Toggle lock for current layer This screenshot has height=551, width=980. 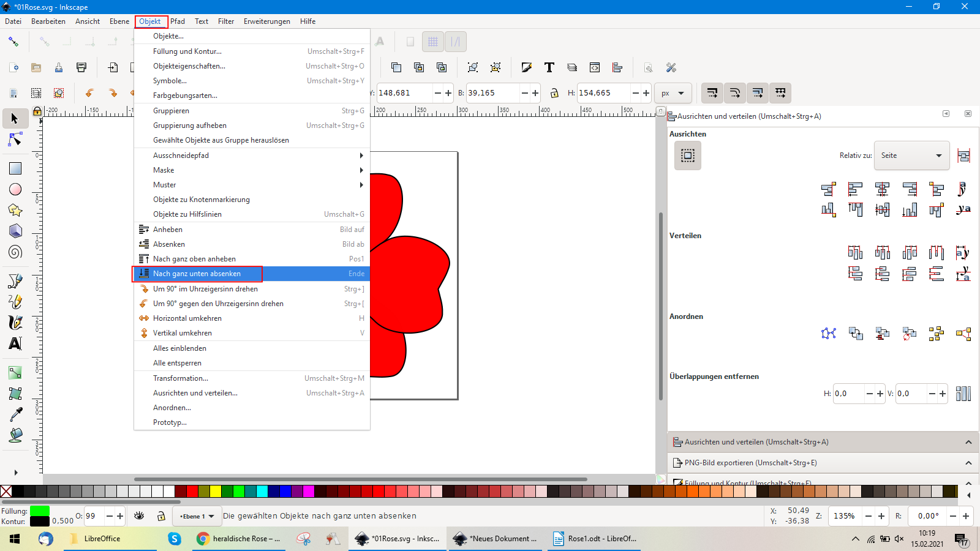point(161,516)
